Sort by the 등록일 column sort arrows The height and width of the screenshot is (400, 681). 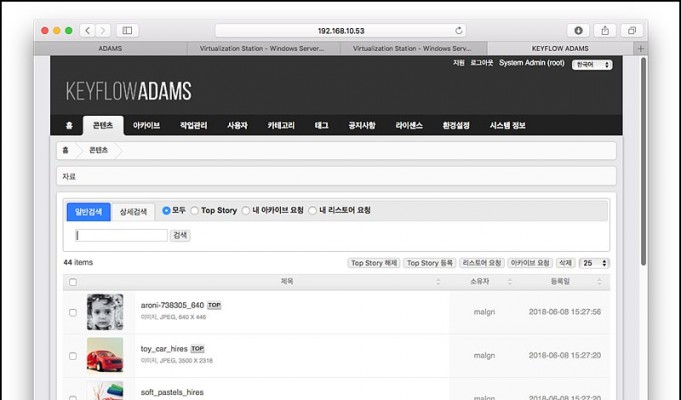[600, 282]
